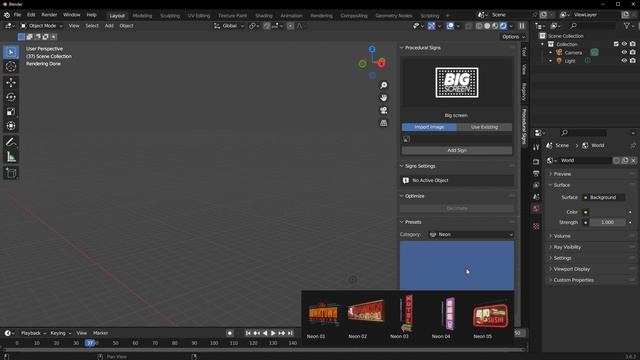Click the blue Z axis gizmo
The image size is (640, 360).
372,49
